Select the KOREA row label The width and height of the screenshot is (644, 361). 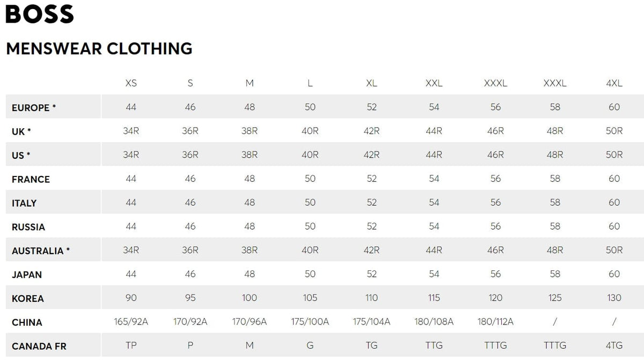coord(28,298)
